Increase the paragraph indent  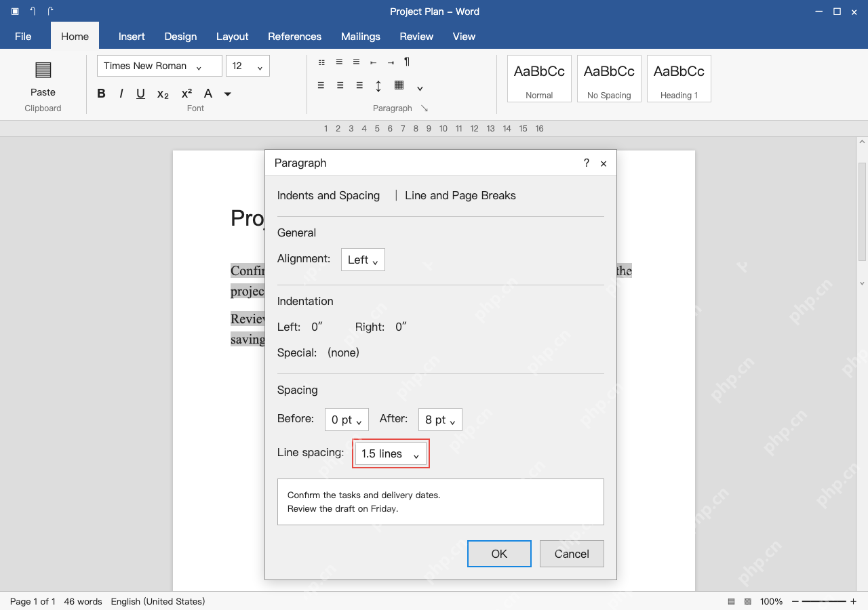[x=391, y=62]
